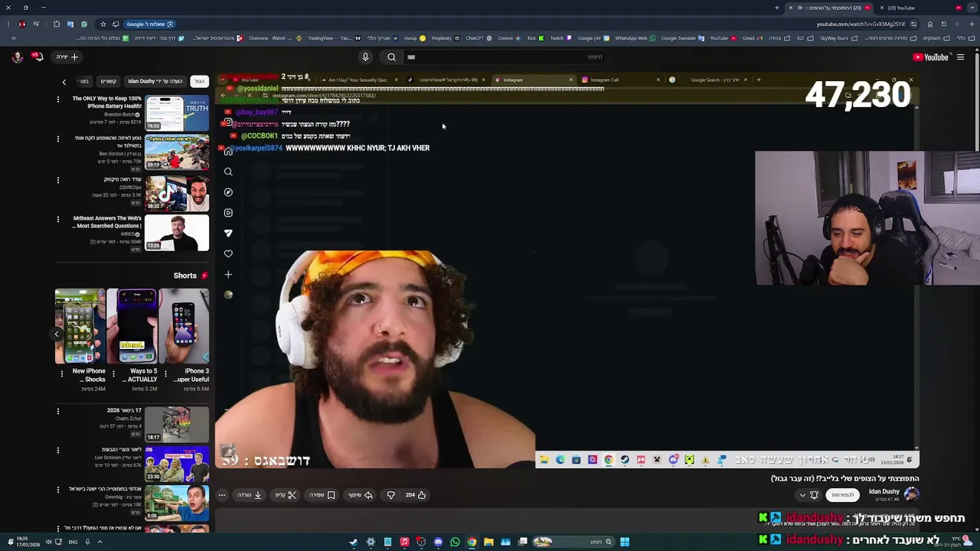The image size is (980, 551).
Task: Click the YouTube search magnifier button
Action: pyautogui.click(x=391, y=57)
